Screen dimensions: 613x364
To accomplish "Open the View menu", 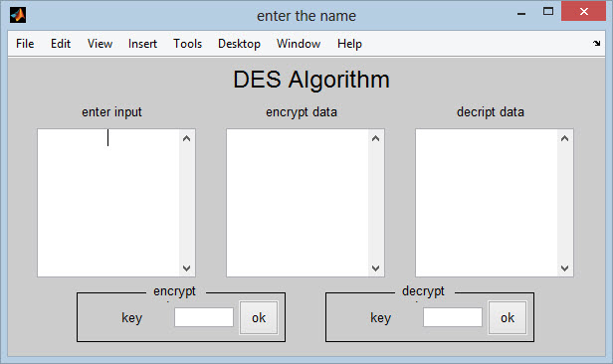I will pos(100,44).
